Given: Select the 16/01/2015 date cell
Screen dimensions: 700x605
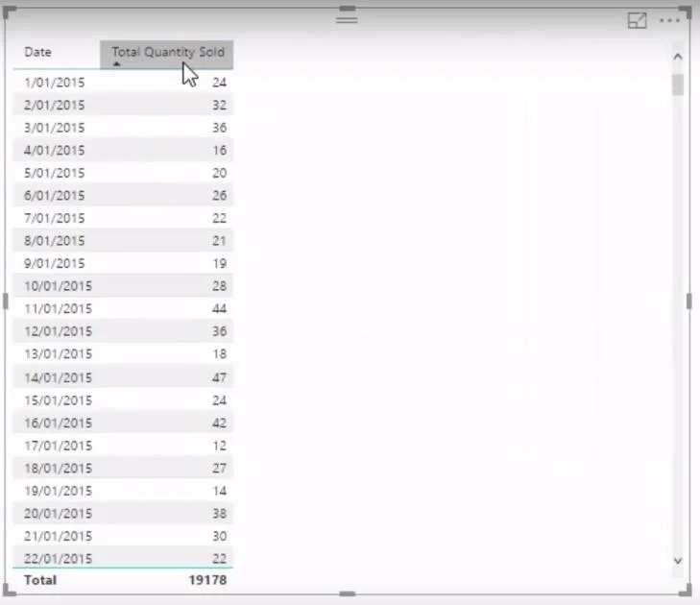Looking at the screenshot, I should click(x=58, y=423).
